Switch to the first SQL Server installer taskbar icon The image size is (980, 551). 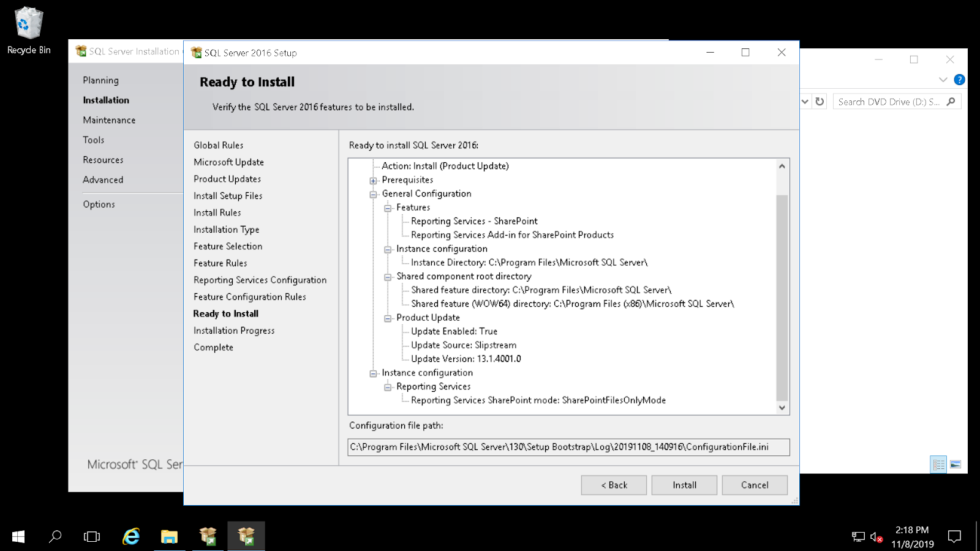coord(208,537)
